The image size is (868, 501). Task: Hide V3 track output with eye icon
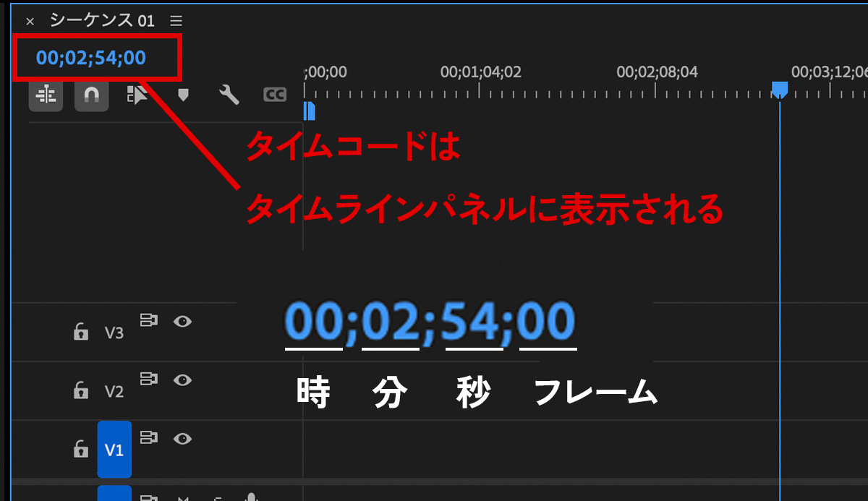tap(182, 321)
